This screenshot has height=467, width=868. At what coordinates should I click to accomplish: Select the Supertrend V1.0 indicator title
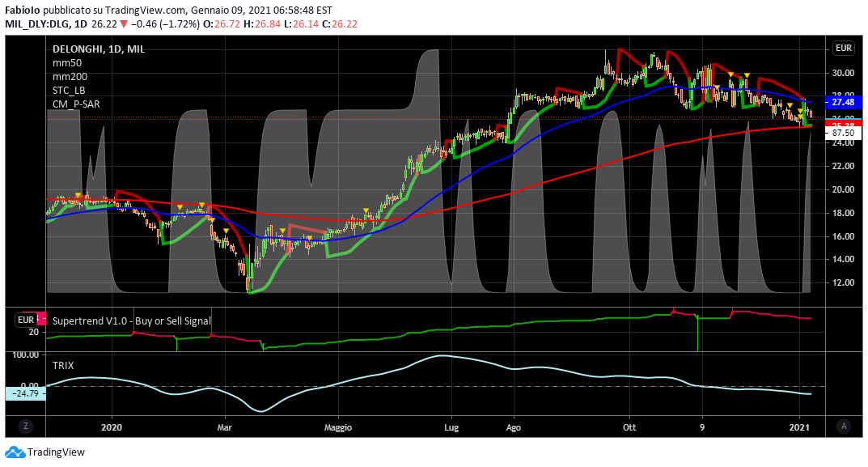coord(131,321)
